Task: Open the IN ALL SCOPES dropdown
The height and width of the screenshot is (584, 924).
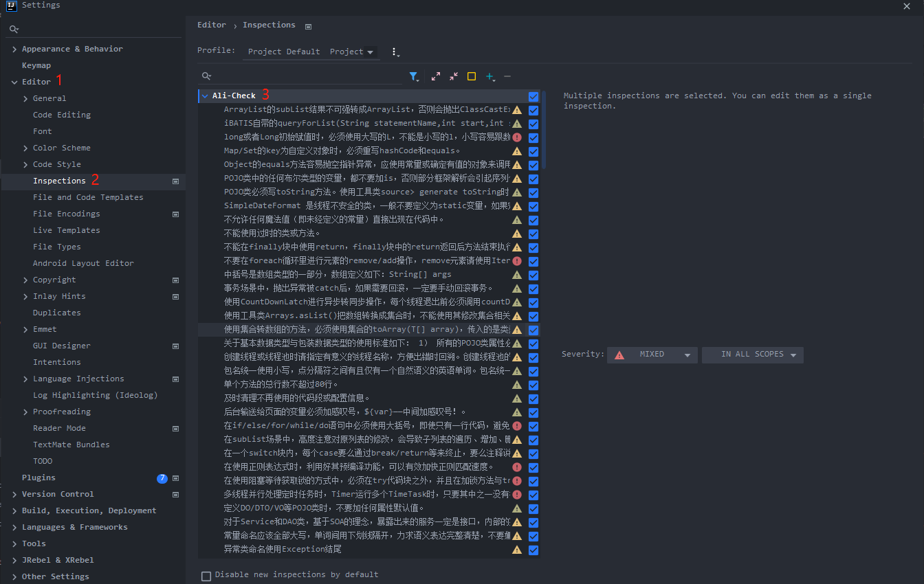Action: pyautogui.click(x=752, y=355)
